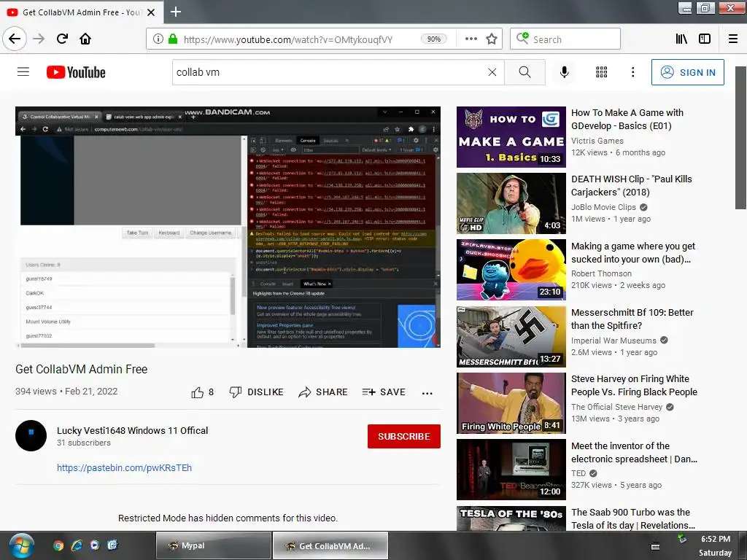Bookmark this page with the star icon
This screenshot has height=560, width=747.
pyautogui.click(x=492, y=39)
